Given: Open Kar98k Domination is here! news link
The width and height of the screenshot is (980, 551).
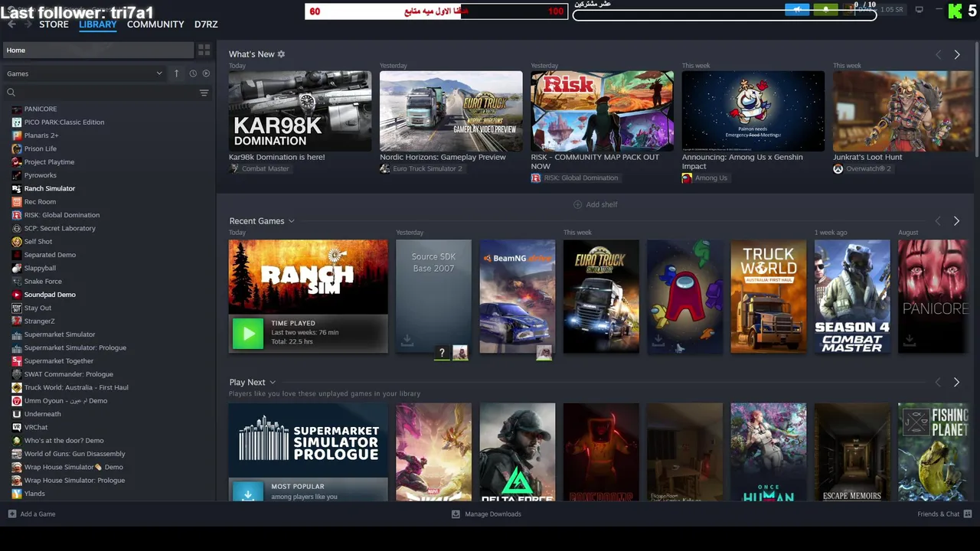Looking at the screenshot, I should tap(276, 157).
